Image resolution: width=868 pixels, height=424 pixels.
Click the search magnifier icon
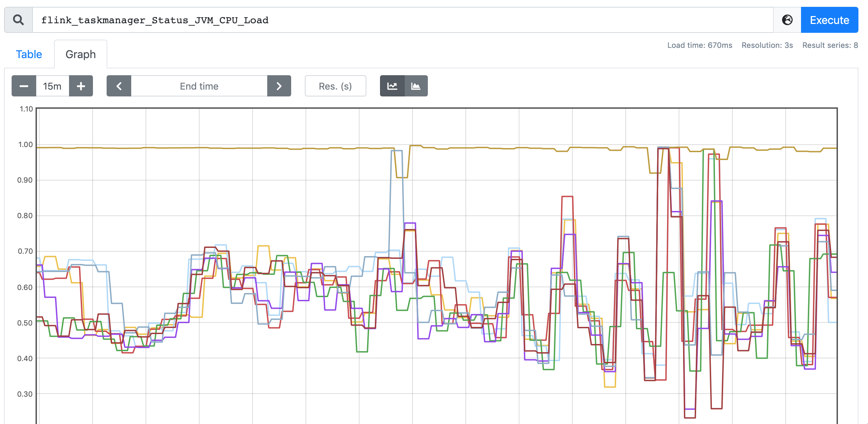pyautogui.click(x=18, y=20)
